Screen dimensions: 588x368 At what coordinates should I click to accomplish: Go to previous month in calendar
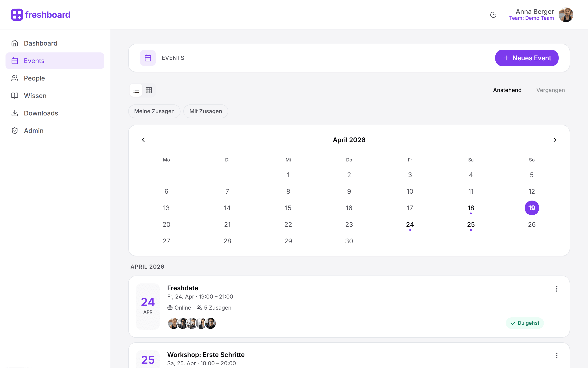[143, 140]
